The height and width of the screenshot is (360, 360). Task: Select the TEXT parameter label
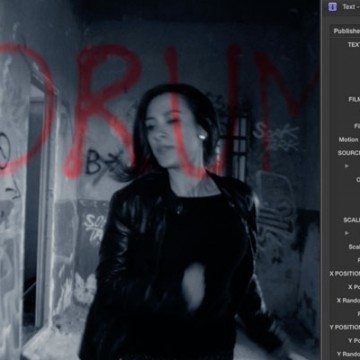354,45
